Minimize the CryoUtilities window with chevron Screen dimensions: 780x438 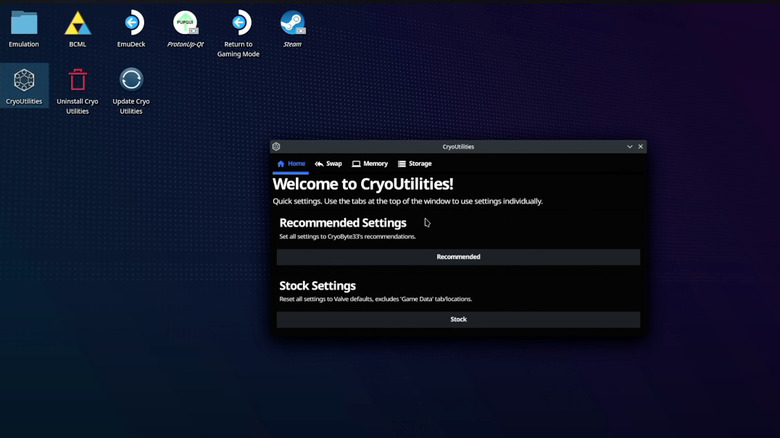tap(630, 146)
